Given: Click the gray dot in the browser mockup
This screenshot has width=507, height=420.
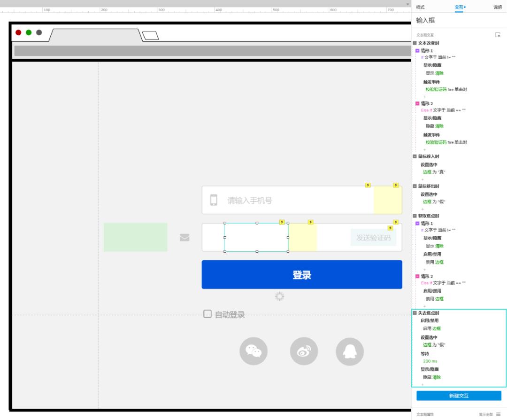Looking at the screenshot, I should 39,32.
